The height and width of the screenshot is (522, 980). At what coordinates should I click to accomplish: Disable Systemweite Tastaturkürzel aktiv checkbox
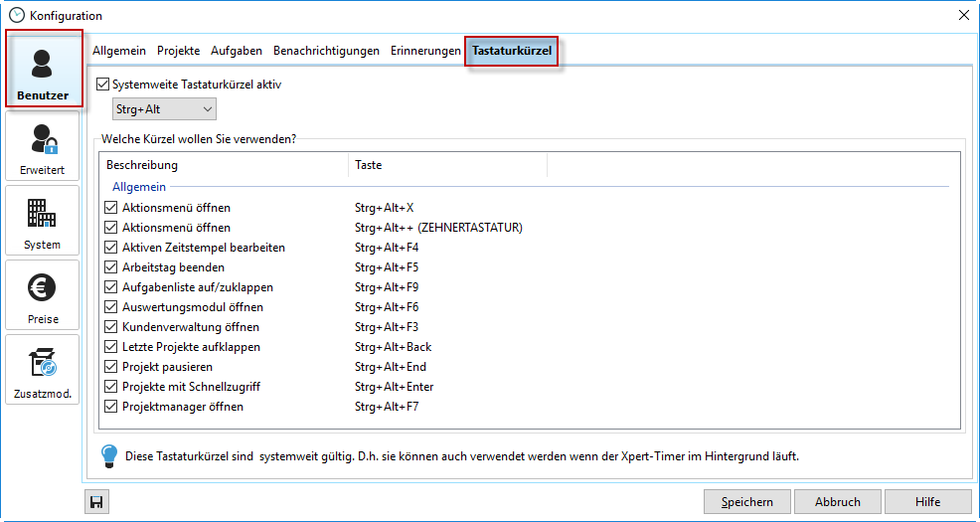[103, 86]
